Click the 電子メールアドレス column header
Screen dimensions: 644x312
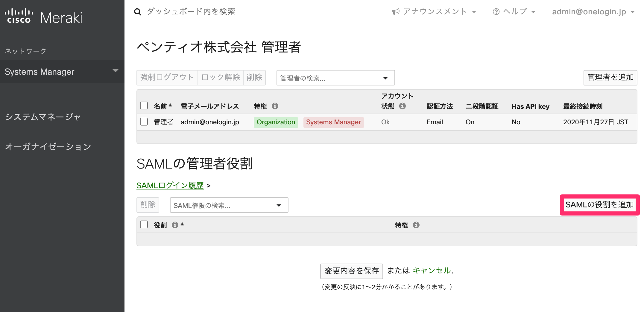pos(210,106)
